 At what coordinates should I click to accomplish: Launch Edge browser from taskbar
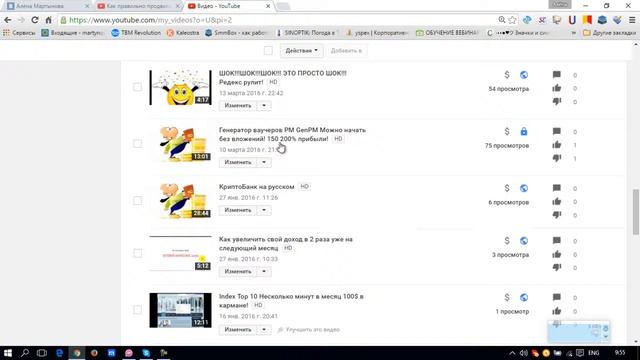tap(60, 353)
